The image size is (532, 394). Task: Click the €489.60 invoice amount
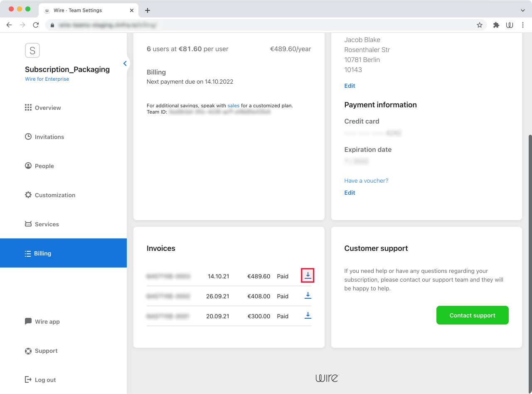click(259, 276)
